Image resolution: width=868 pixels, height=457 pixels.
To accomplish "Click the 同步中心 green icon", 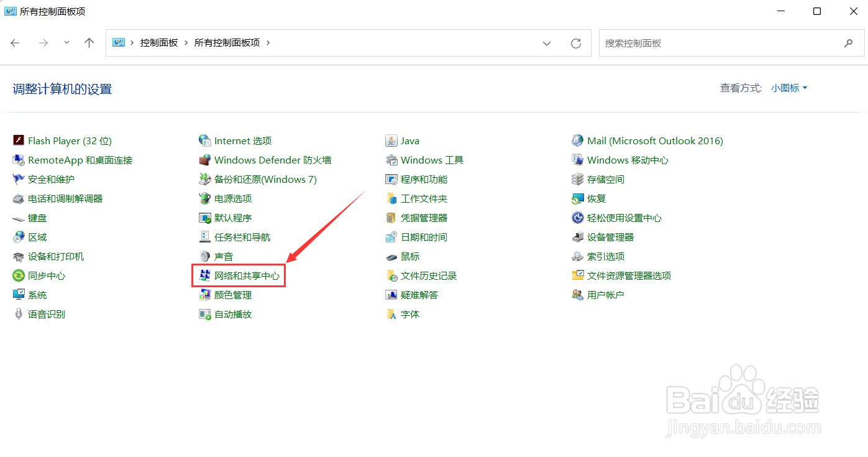I will pos(19,276).
